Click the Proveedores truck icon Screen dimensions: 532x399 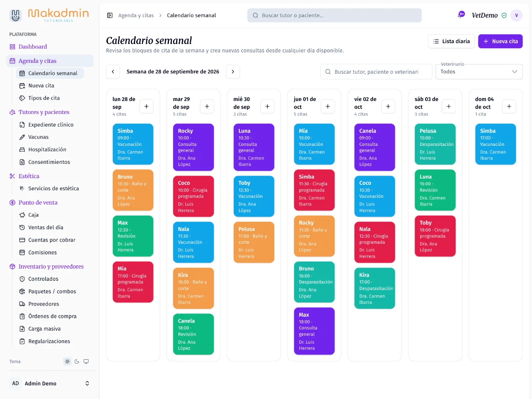(22, 304)
